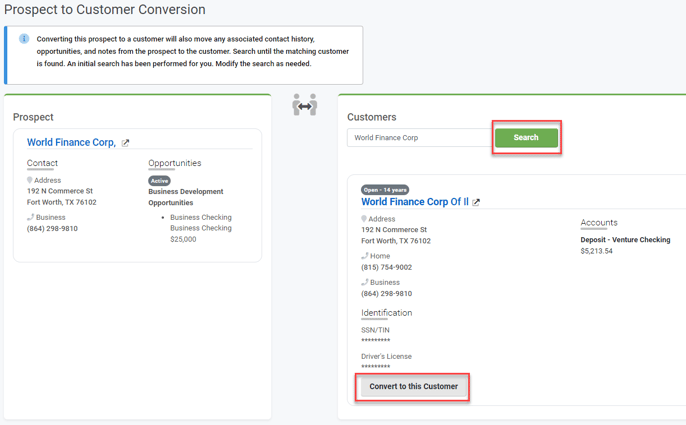Click the Prospect panel heading

click(33, 117)
